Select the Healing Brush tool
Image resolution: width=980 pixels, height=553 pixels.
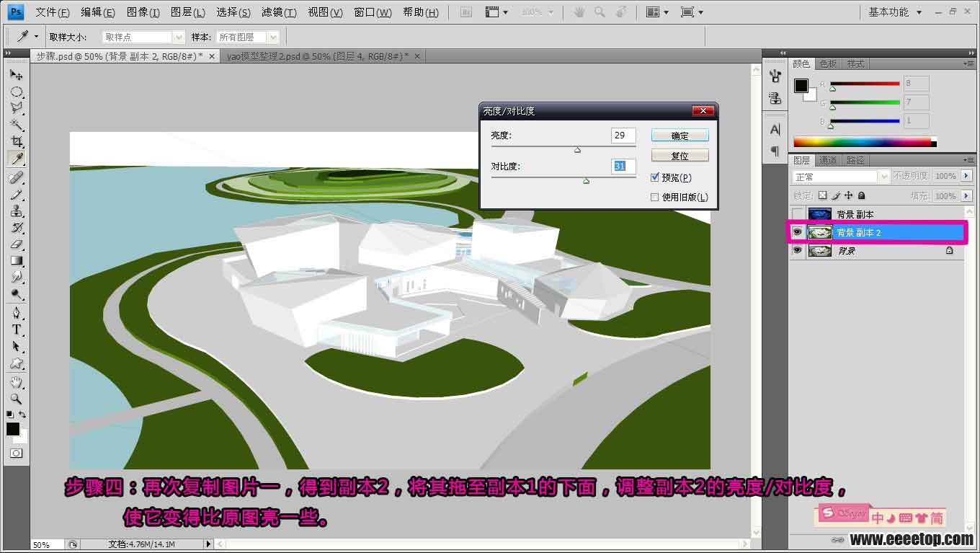pyautogui.click(x=16, y=177)
